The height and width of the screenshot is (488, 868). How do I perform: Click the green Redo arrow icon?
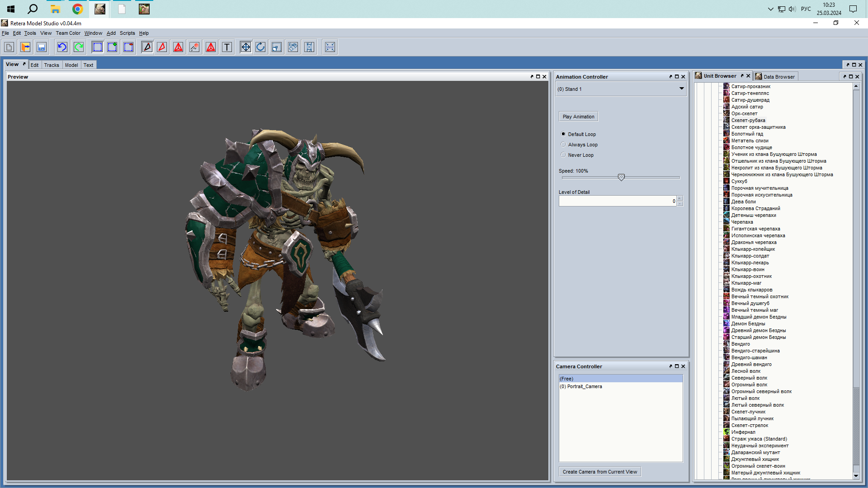coord(79,47)
